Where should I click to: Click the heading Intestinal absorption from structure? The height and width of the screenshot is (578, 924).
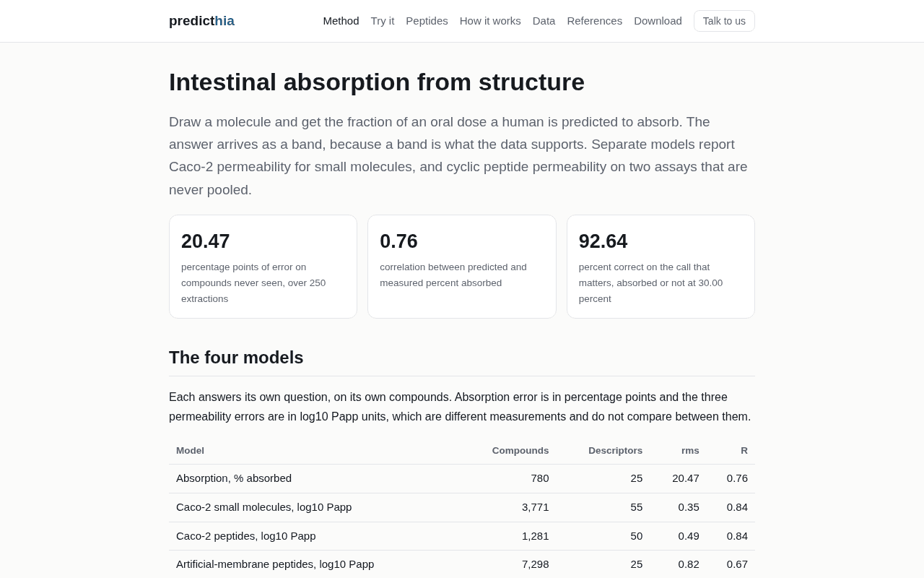pos(377,82)
